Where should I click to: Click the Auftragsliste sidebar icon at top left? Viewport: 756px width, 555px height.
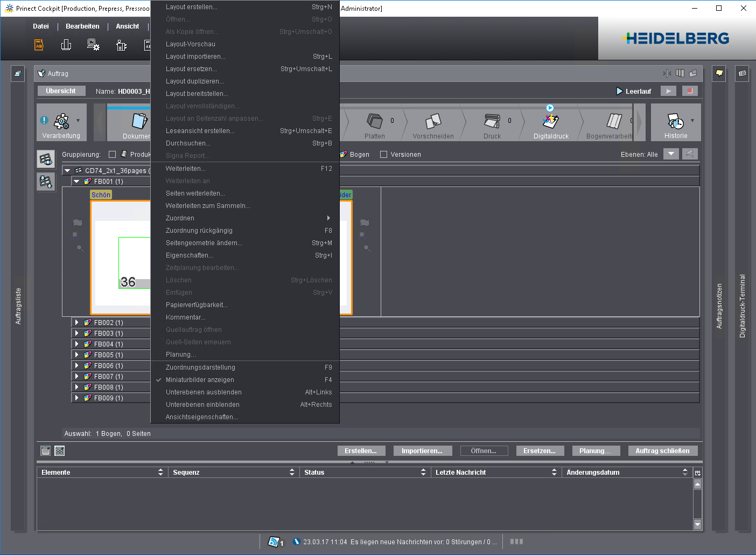[x=18, y=74]
